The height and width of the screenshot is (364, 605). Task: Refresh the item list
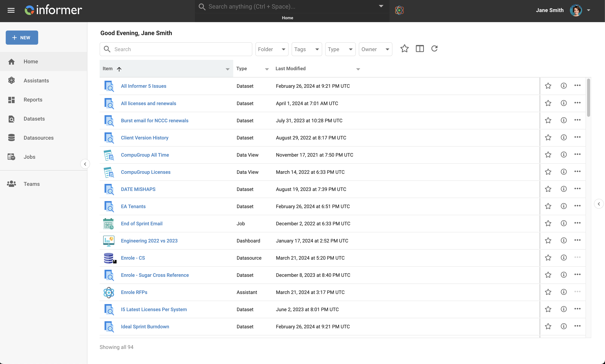[x=434, y=49]
